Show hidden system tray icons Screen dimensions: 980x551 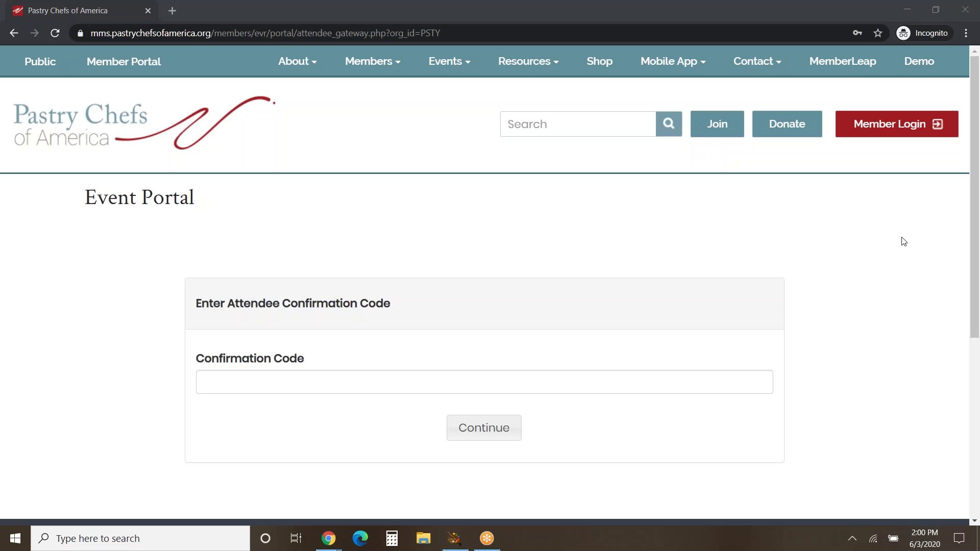click(x=852, y=538)
